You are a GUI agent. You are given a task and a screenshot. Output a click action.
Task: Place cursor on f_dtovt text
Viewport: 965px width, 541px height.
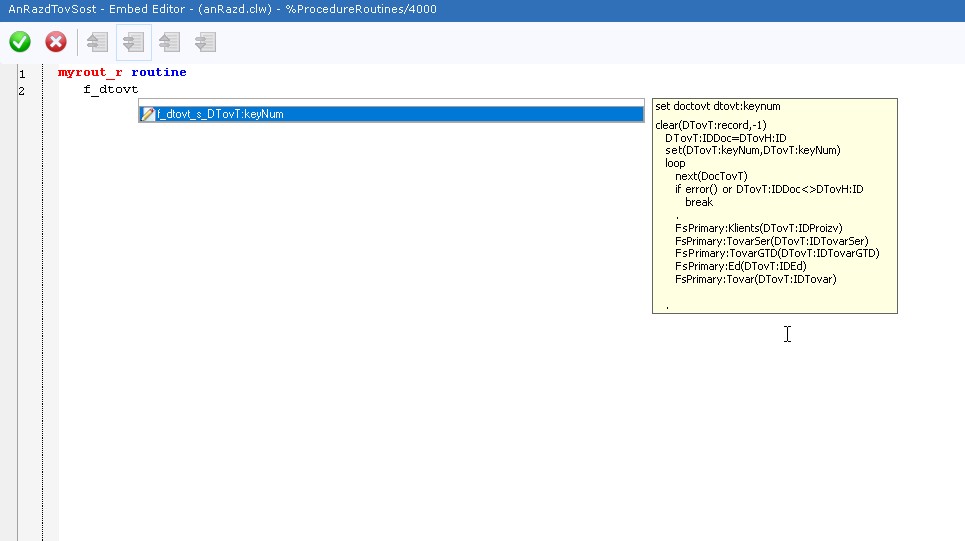pos(110,90)
